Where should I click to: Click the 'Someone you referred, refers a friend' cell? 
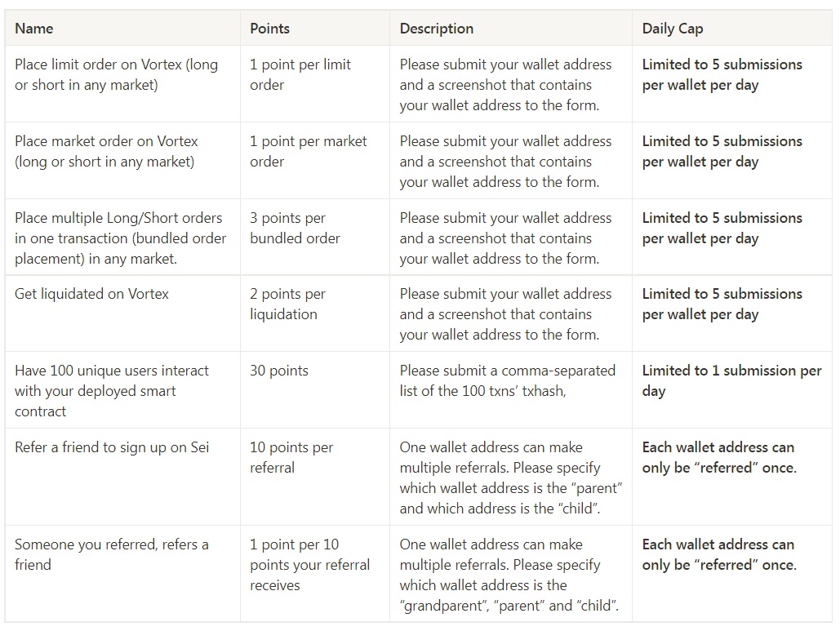tap(112, 554)
